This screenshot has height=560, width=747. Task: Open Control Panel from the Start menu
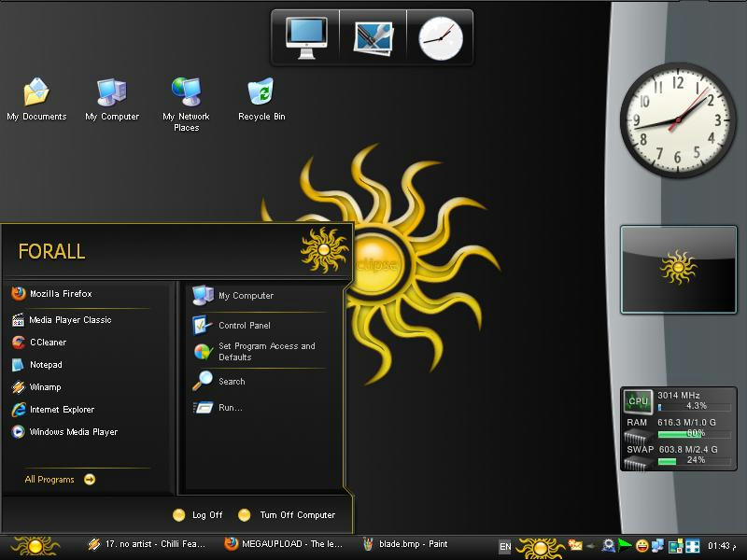[232, 326]
